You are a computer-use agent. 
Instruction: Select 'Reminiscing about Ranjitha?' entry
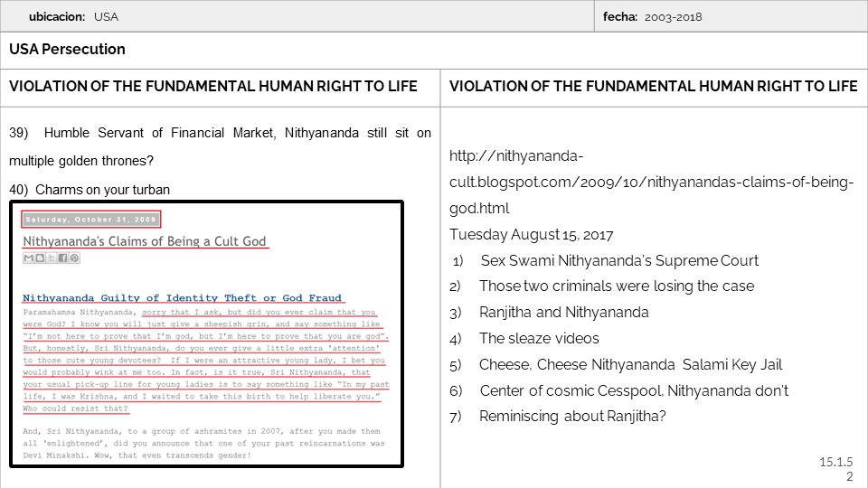(x=572, y=416)
